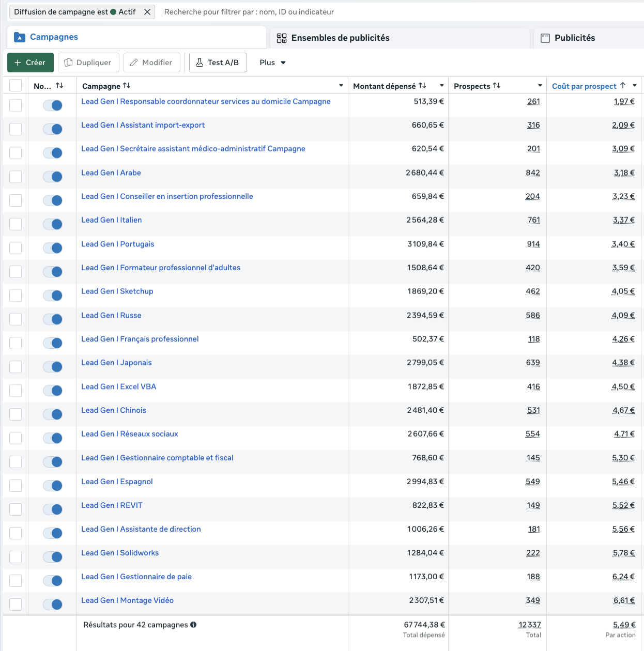Click the Dupliquer button
Viewport: 644px width, 651px height.
tap(88, 63)
